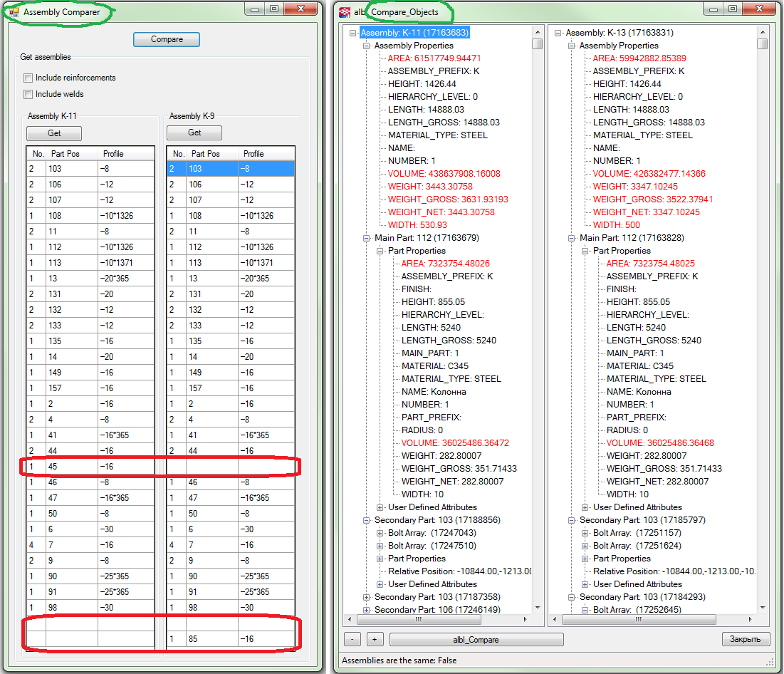Collapse the Assembly: K-11 tree node
The height and width of the screenshot is (674, 784).
coord(352,33)
